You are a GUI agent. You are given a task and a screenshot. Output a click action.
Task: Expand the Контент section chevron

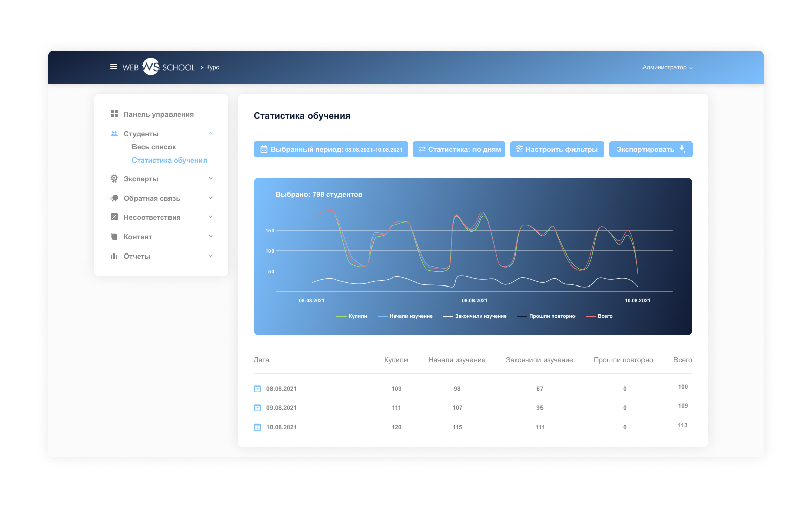tap(211, 236)
